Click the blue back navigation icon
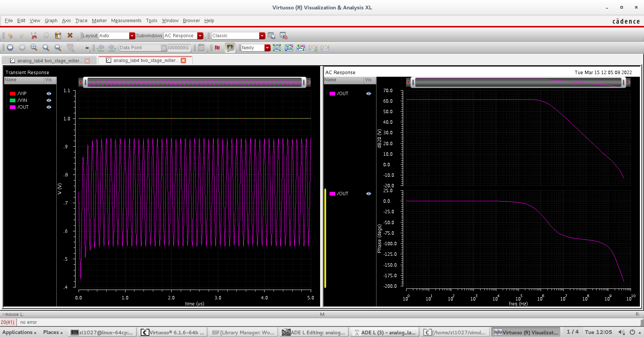This screenshot has height=337, width=644. pyautogui.click(x=10, y=47)
